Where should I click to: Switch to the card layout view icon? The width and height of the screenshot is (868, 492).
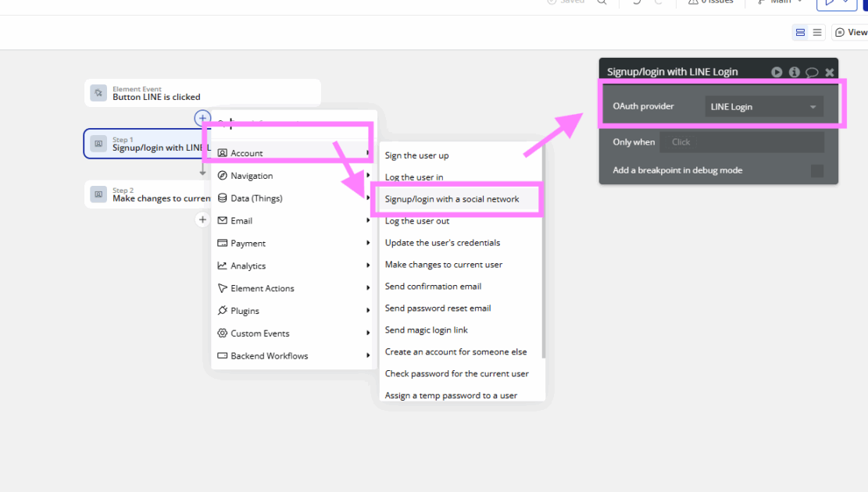(801, 33)
